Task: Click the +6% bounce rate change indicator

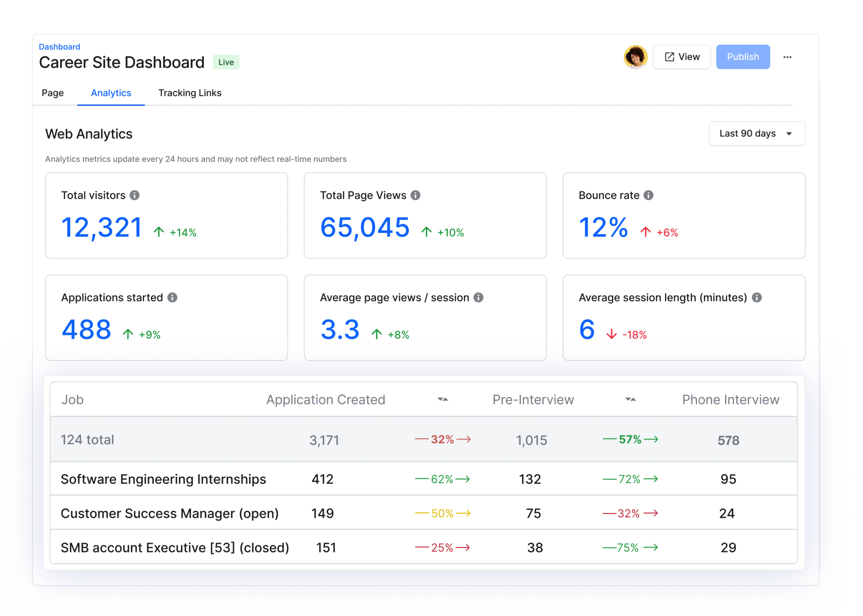Action: click(x=659, y=232)
